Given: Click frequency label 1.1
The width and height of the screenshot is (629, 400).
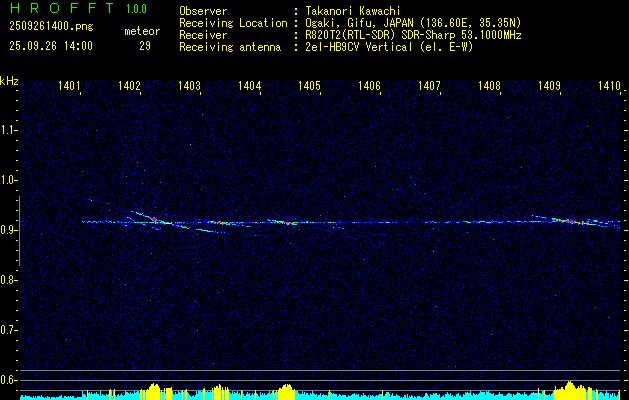Looking at the screenshot, I should (x=7, y=130).
